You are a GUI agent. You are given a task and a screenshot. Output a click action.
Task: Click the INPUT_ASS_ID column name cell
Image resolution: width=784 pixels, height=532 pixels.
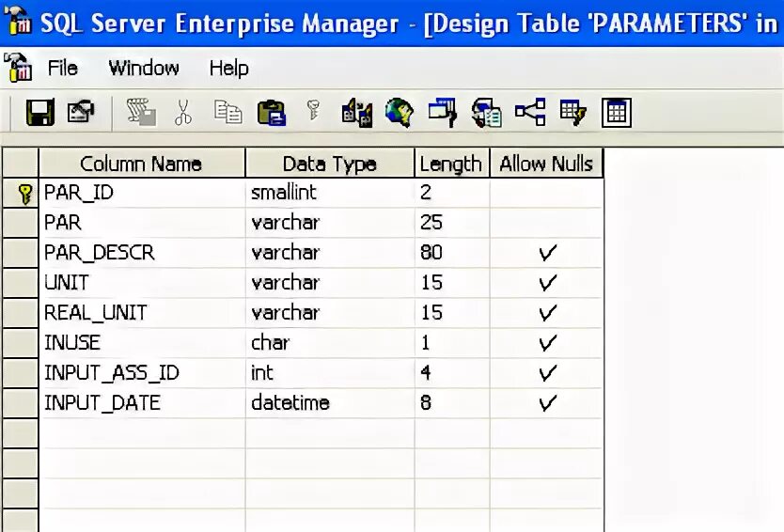click(142, 372)
